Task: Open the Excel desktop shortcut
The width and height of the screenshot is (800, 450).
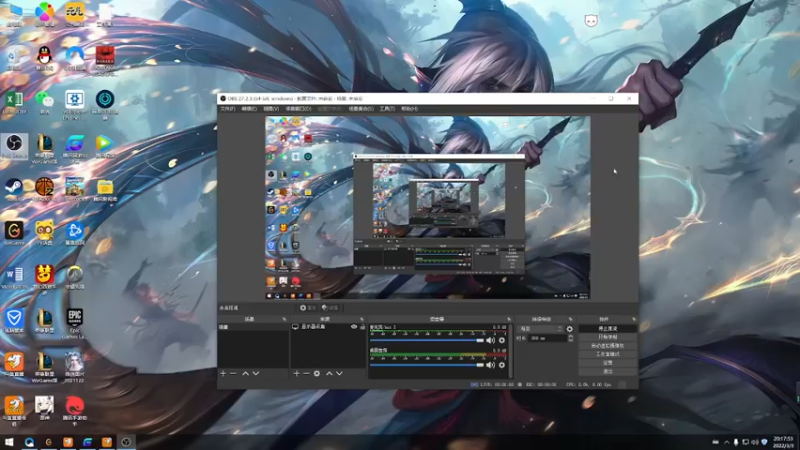Action: click(14, 101)
